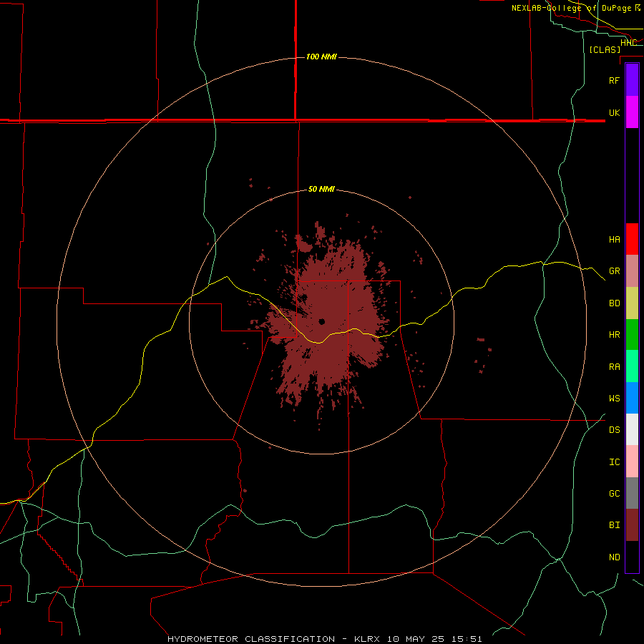Select the GC gray legend swatch
This screenshot has width=644, height=644.
click(x=632, y=493)
